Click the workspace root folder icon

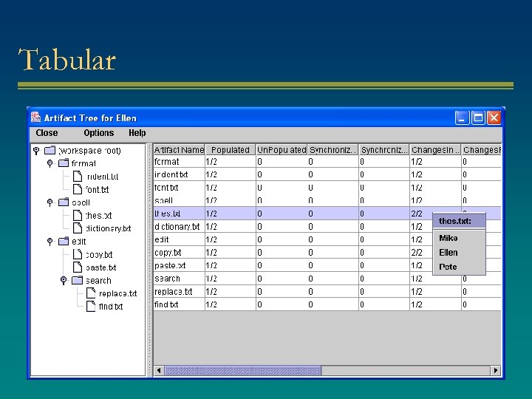pos(50,150)
